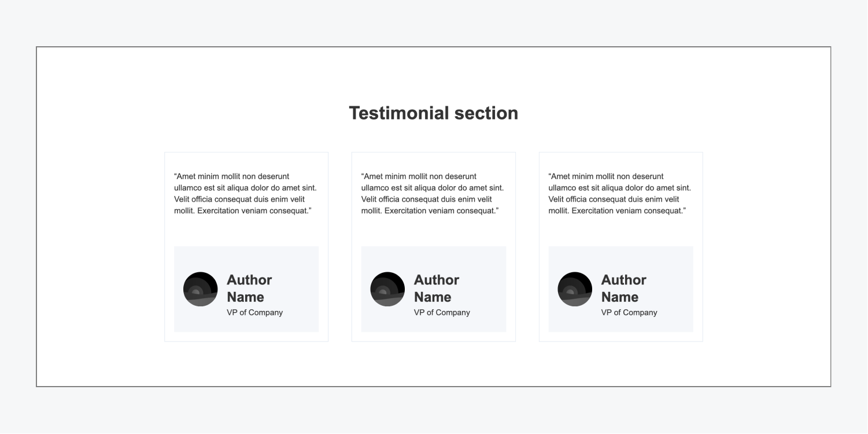This screenshot has width=868, height=434.
Task: Select the "Testimonial section" heading
Action: [x=433, y=113]
